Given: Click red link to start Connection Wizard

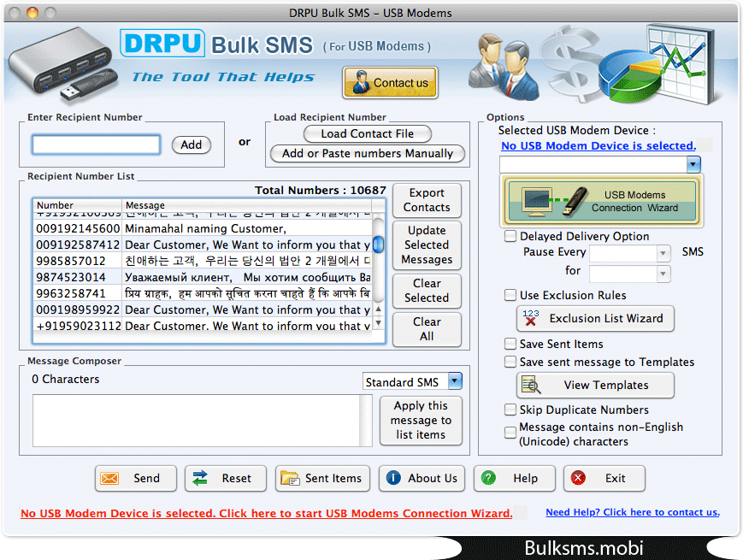Looking at the screenshot, I should 266,513.
